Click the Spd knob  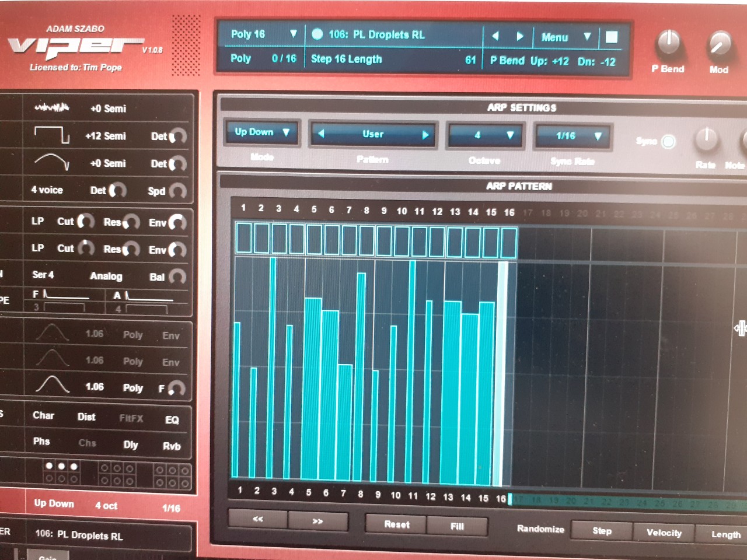click(x=177, y=191)
